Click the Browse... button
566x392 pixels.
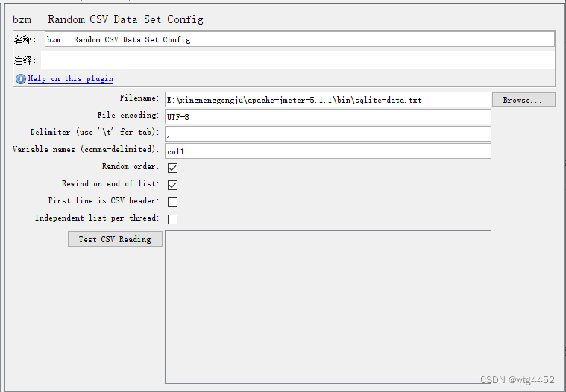coord(523,100)
